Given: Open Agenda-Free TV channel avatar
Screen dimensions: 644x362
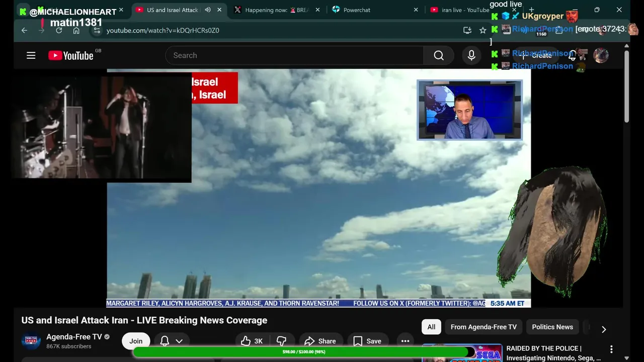Looking at the screenshot, I should coord(31,341).
